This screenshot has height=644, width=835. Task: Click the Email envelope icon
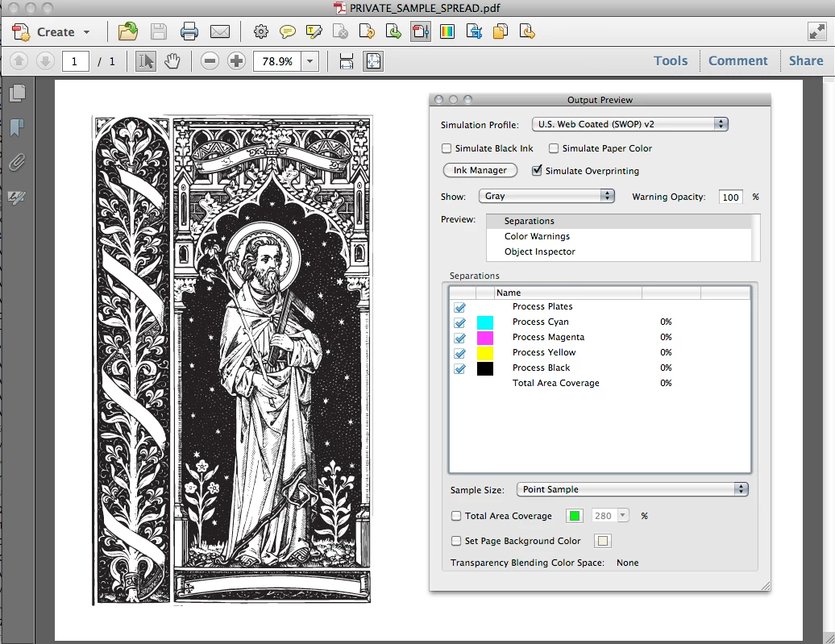220,32
